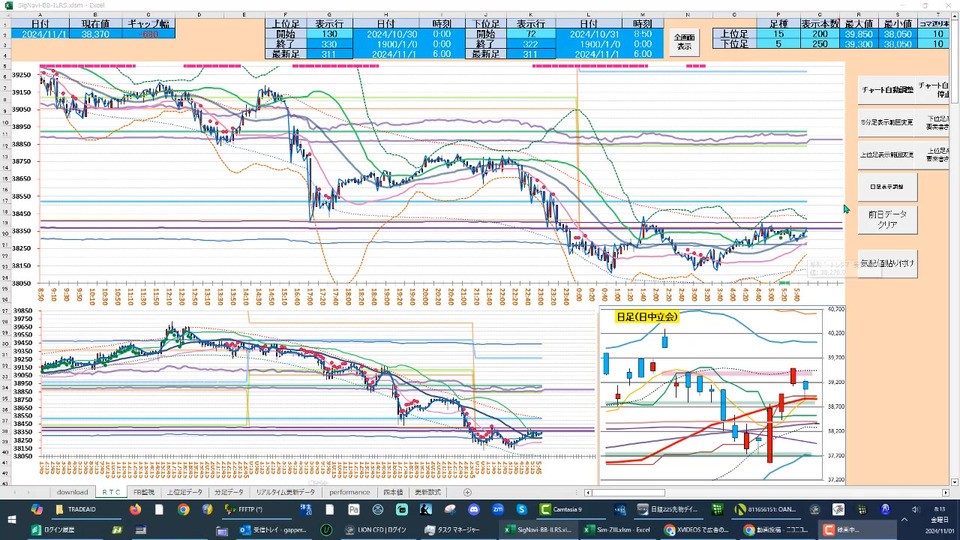Select the 現在値 cell showing 38,370
The width and height of the screenshot is (960, 540).
pyautogui.click(x=94, y=32)
